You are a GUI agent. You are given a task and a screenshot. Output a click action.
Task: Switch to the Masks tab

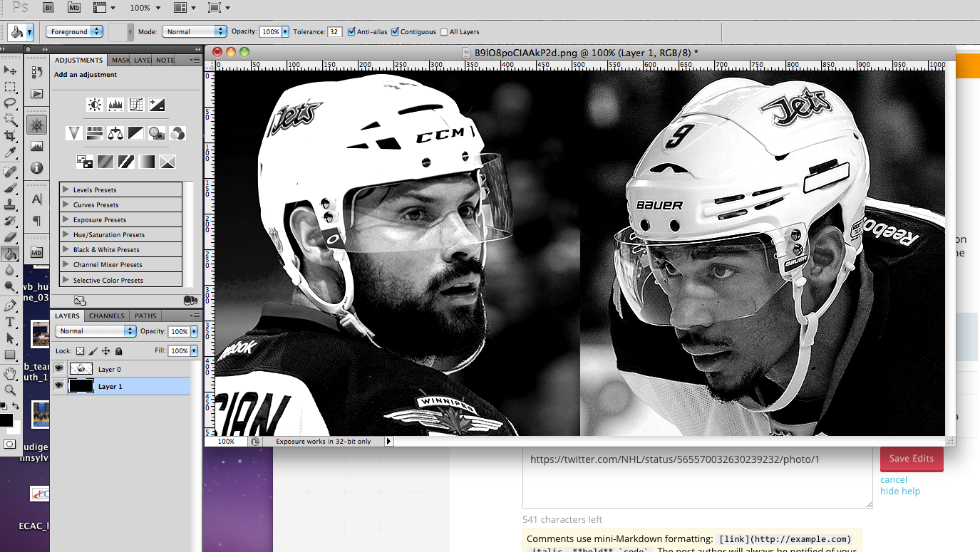pyautogui.click(x=120, y=60)
